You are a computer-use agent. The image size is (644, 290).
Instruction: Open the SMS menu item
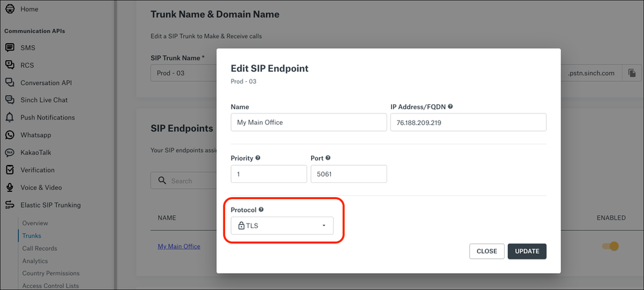(x=28, y=48)
